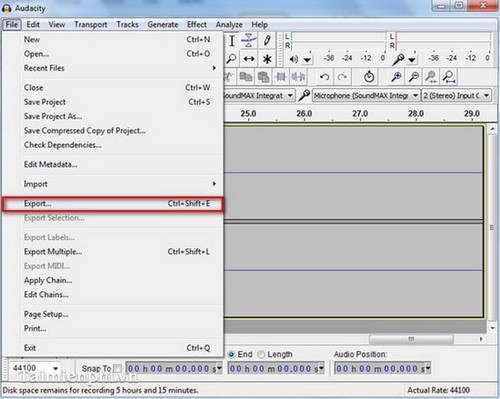Click the output speaker volume icon
Screen dimensions: 500x399
tap(293, 59)
